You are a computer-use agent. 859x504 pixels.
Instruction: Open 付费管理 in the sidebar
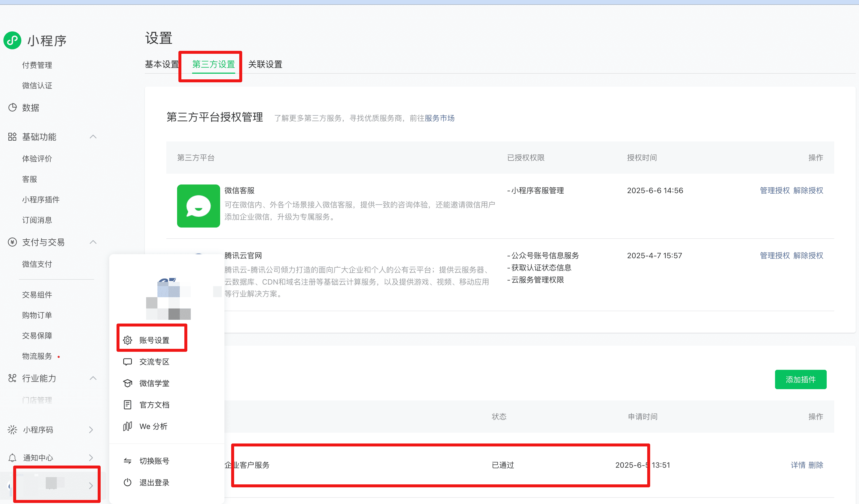(x=37, y=65)
